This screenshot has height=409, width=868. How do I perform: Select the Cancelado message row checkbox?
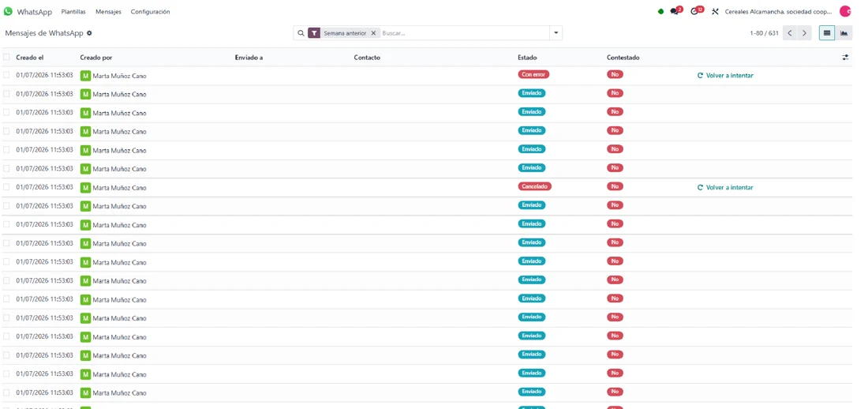pos(6,187)
